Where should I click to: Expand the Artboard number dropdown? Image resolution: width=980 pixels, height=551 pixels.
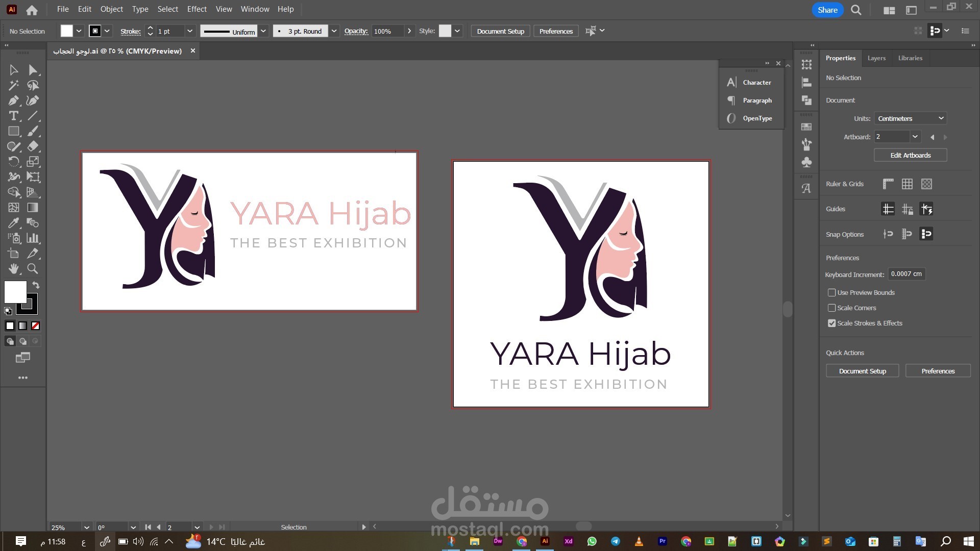click(x=915, y=137)
